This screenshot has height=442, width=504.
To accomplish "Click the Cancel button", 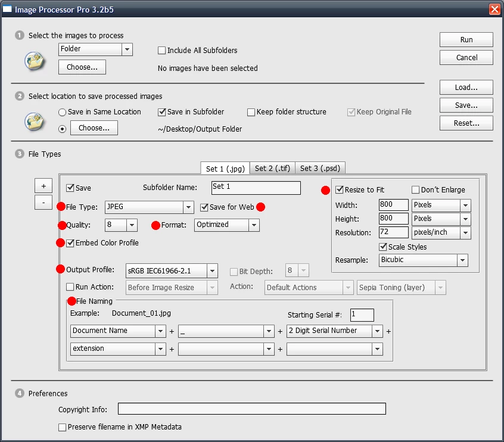I will (466, 58).
